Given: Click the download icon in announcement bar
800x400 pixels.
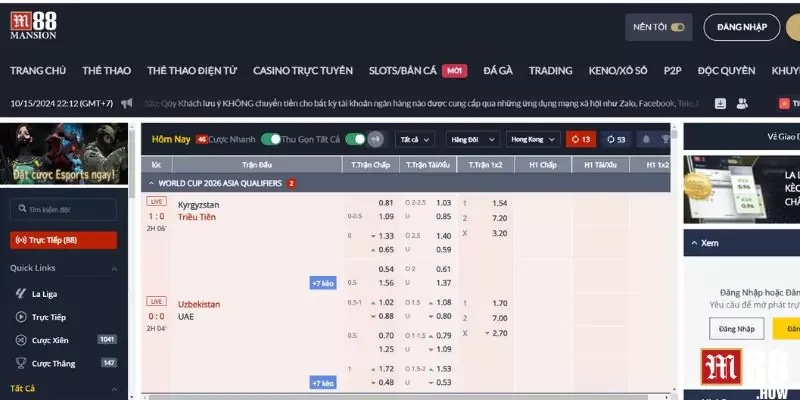Looking at the screenshot, I should tap(720, 103).
